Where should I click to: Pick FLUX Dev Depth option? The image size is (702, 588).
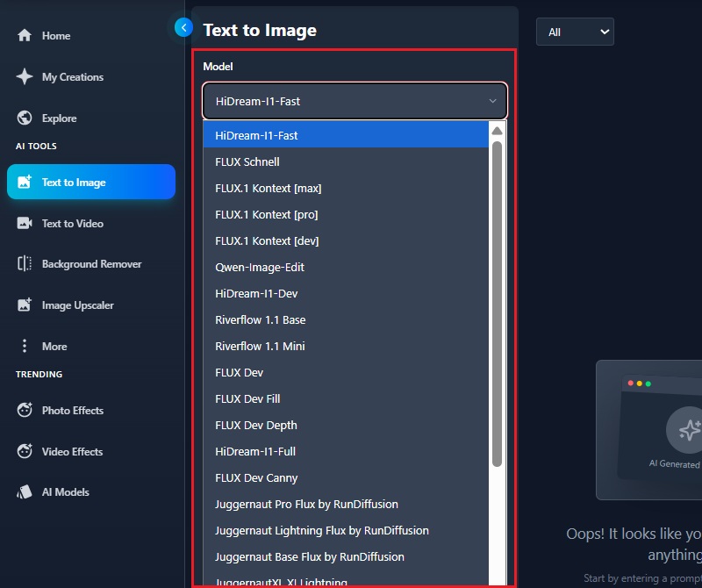[346, 426]
